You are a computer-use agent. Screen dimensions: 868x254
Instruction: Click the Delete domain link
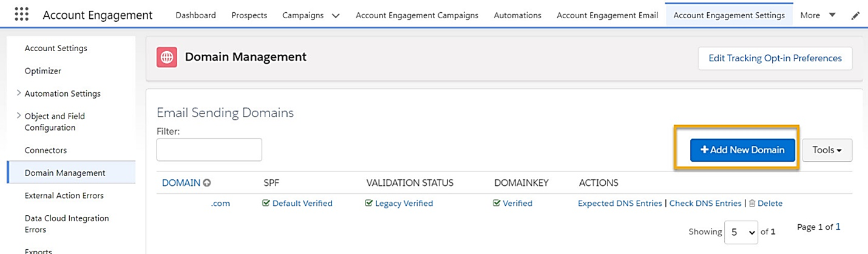(770, 204)
